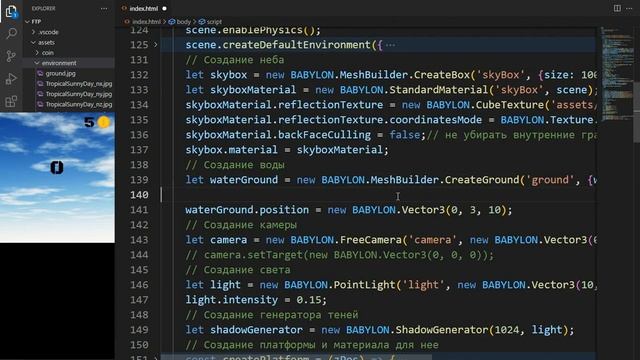
Task: Click the unsaved dot on index.html tab
Action: coord(164,9)
